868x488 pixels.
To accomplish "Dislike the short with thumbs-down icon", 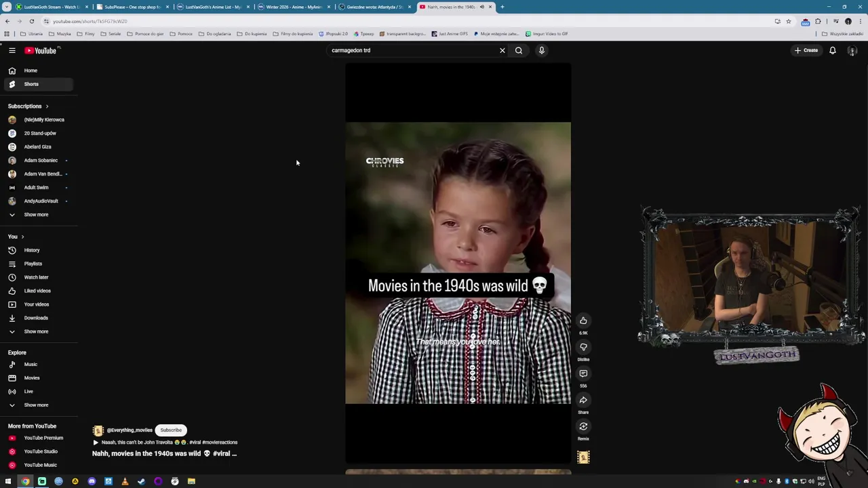I will pyautogui.click(x=583, y=347).
